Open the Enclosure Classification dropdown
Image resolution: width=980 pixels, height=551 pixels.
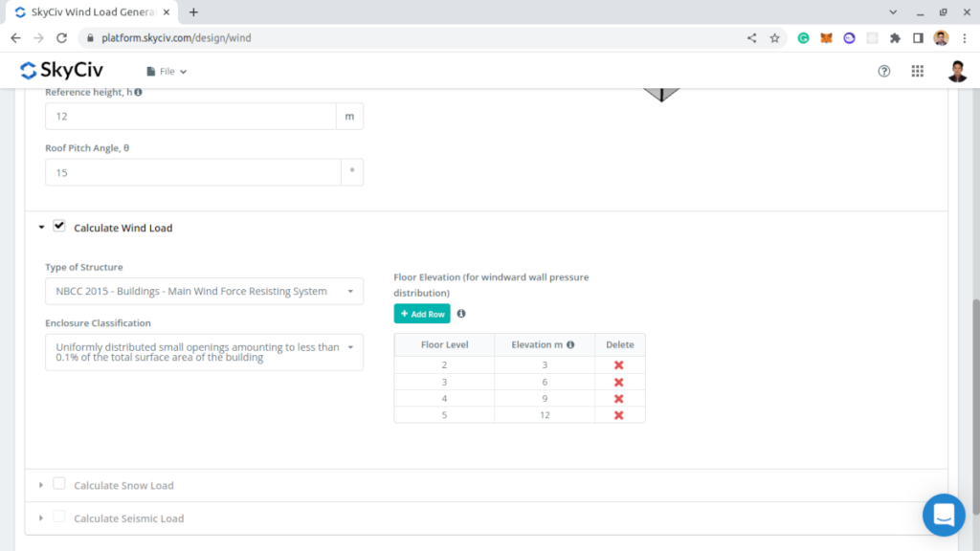pos(204,352)
